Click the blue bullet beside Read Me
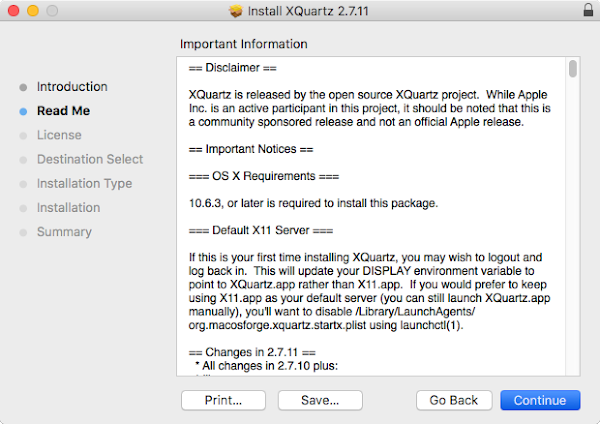The width and height of the screenshot is (600, 424). coord(23,111)
